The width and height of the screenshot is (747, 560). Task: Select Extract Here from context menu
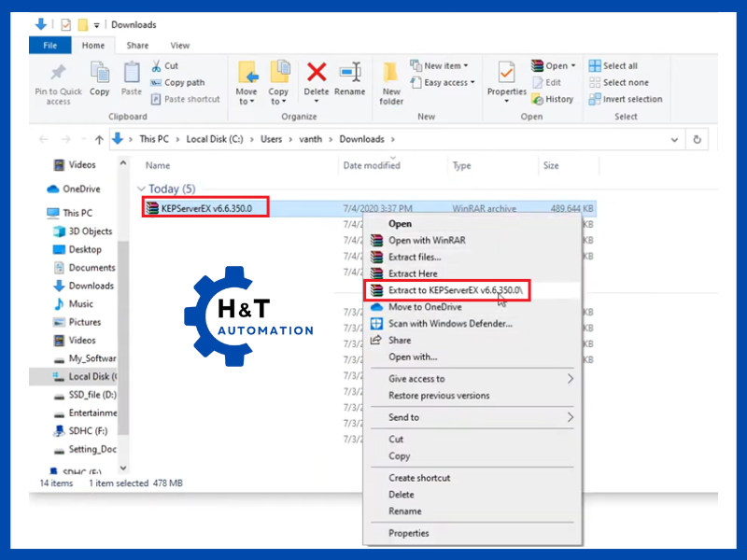coord(413,273)
